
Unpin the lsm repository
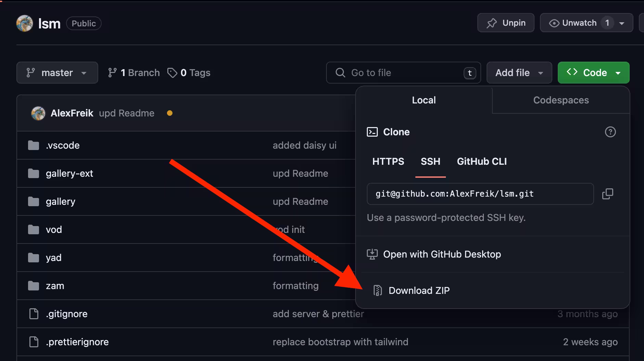[x=506, y=23]
